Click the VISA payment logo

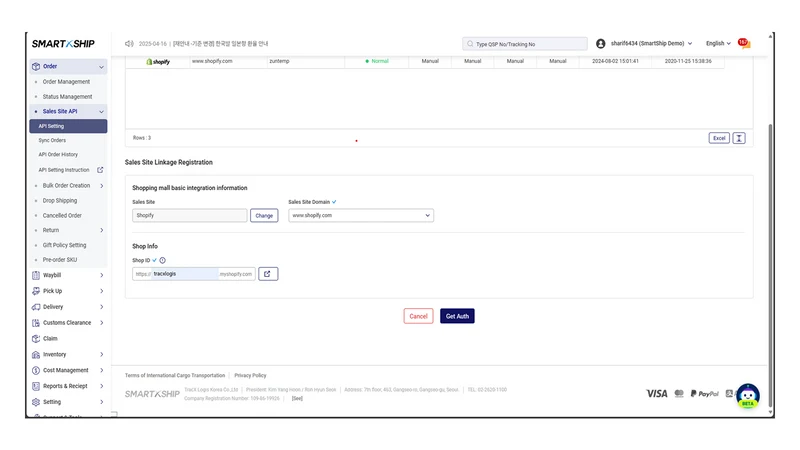tap(657, 393)
